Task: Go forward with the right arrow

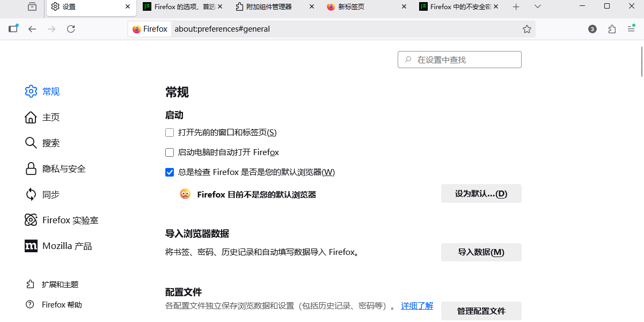Action: [52, 29]
